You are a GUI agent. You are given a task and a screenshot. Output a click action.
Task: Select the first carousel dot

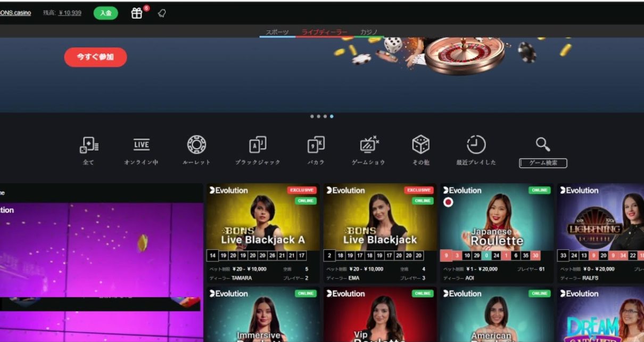(312, 116)
